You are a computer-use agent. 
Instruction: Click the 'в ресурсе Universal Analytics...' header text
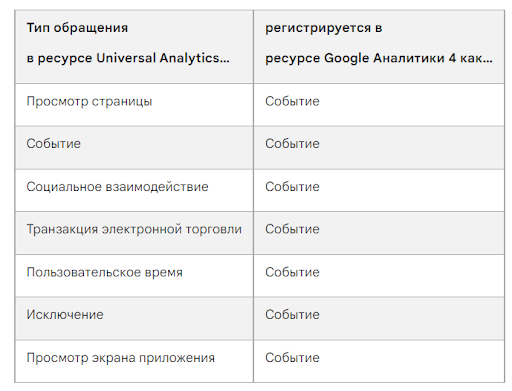click(128, 58)
